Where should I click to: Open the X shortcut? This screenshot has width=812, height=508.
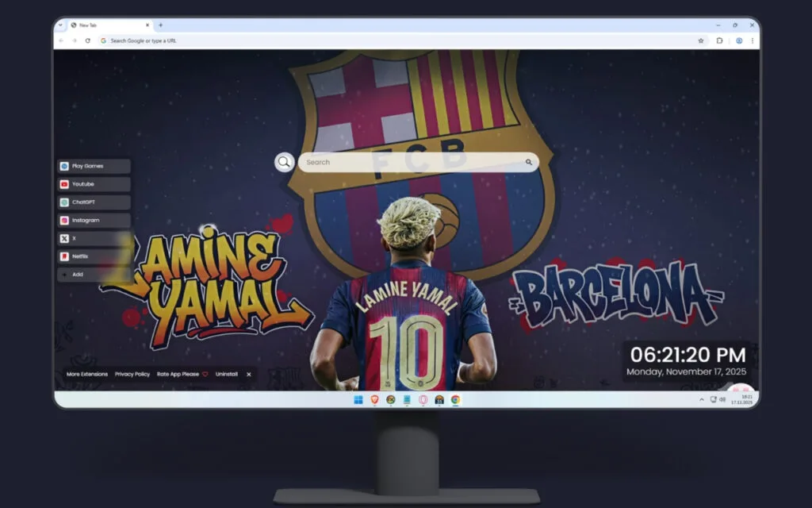(x=94, y=238)
